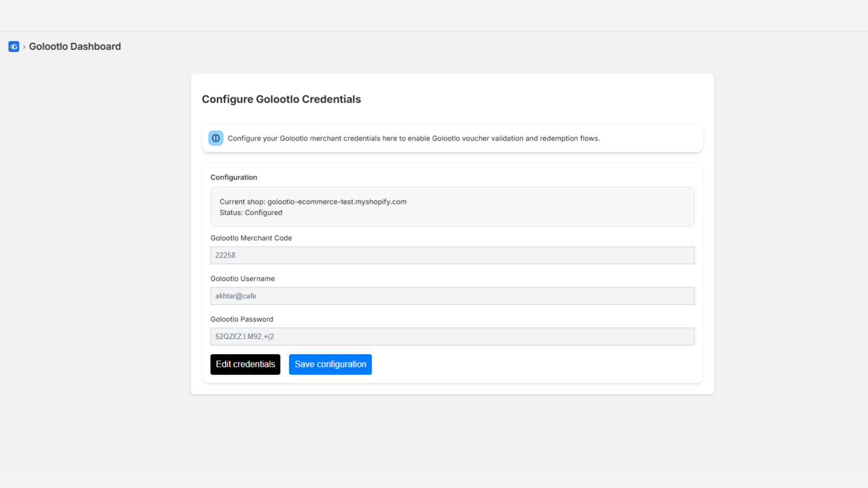Image resolution: width=868 pixels, height=488 pixels.
Task: Select the Configure Golootlo Credentials heading
Action: tap(282, 99)
